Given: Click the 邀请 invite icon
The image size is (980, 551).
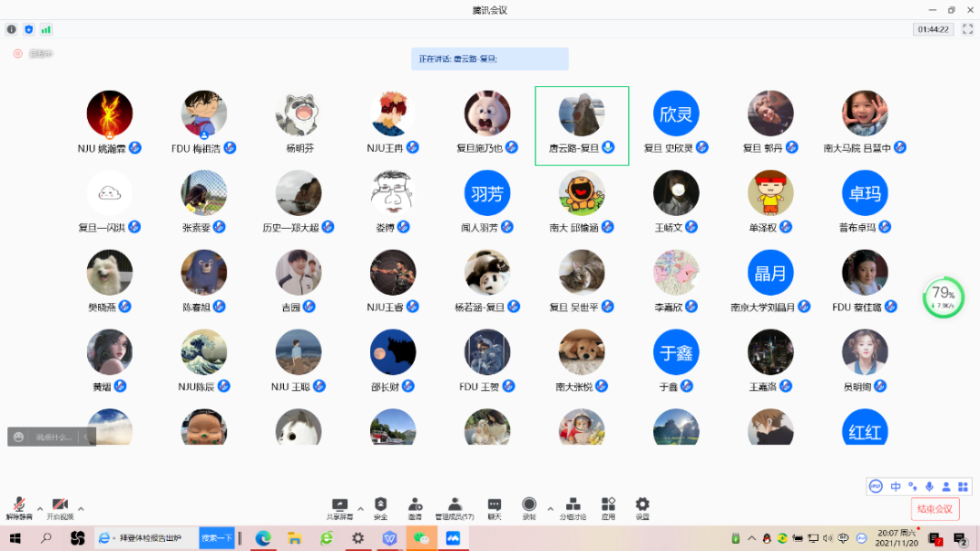Looking at the screenshot, I should coord(415,507).
